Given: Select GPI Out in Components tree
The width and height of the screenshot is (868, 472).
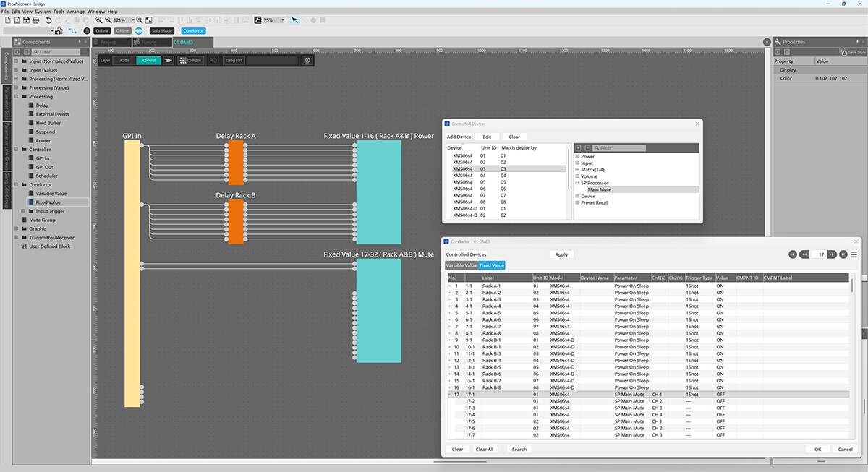Looking at the screenshot, I should point(45,167).
